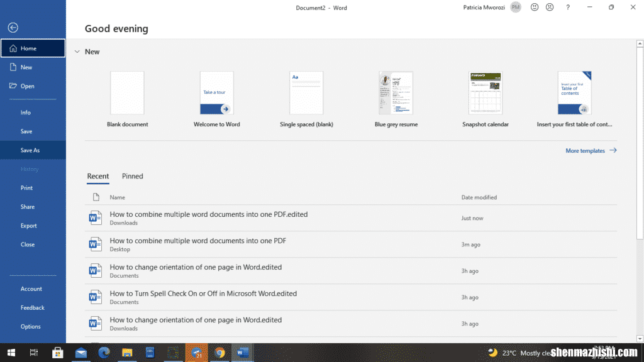The height and width of the screenshot is (362, 644).
Task: Open the Mail app on the taskbar
Action: coord(81,353)
